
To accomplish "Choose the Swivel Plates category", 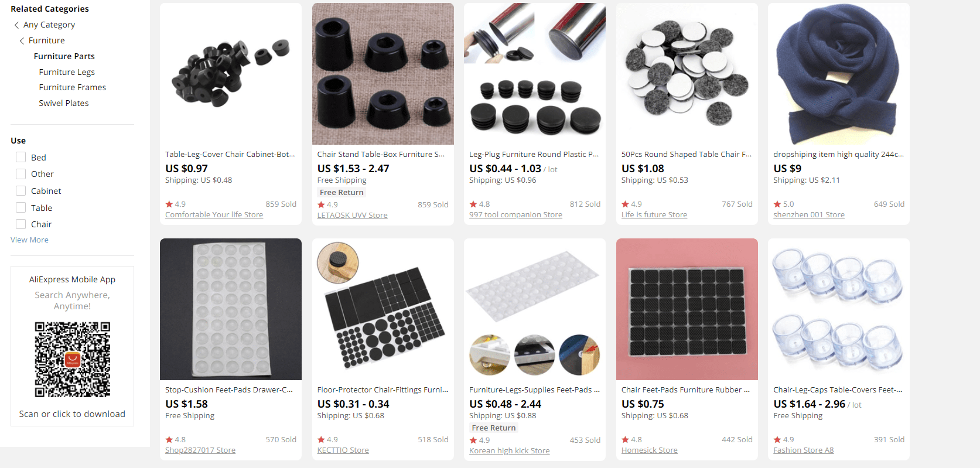I will pos(64,103).
